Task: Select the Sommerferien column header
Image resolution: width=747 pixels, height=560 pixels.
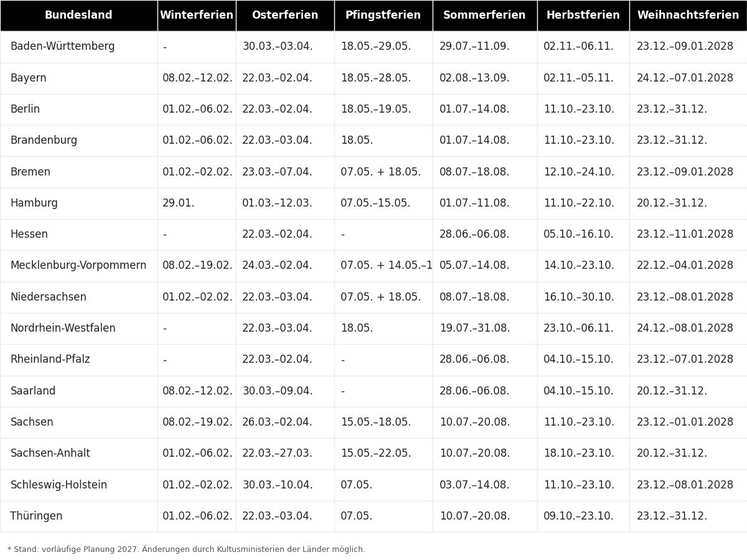Action: click(484, 16)
